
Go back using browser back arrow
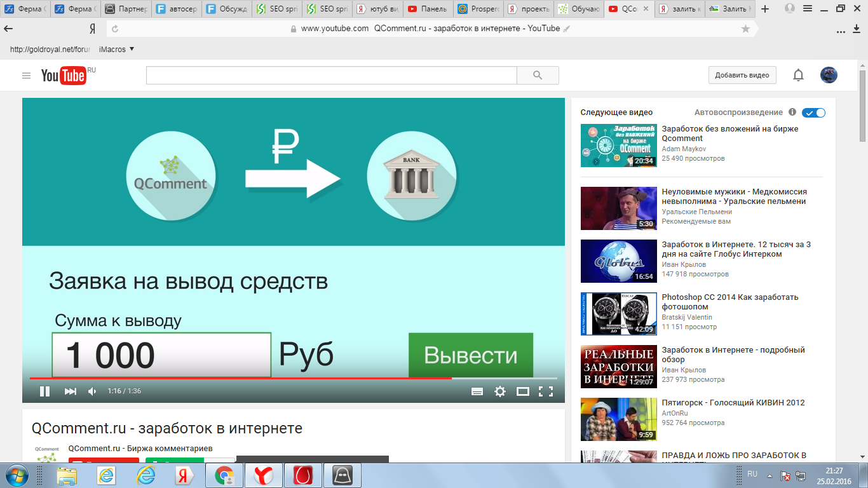coord(8,29)
